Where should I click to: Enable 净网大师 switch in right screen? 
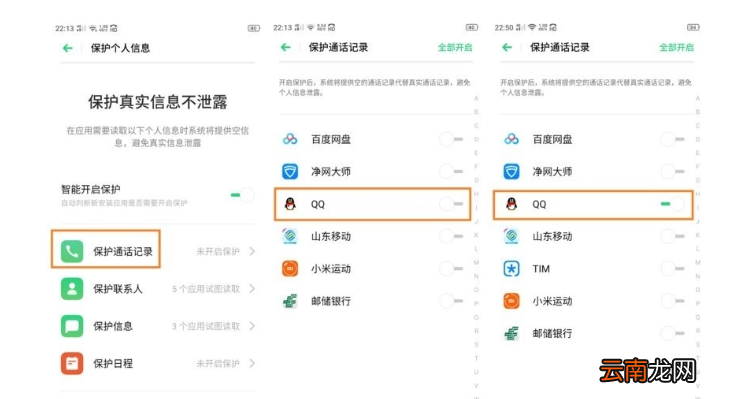(x=673, y=171)
